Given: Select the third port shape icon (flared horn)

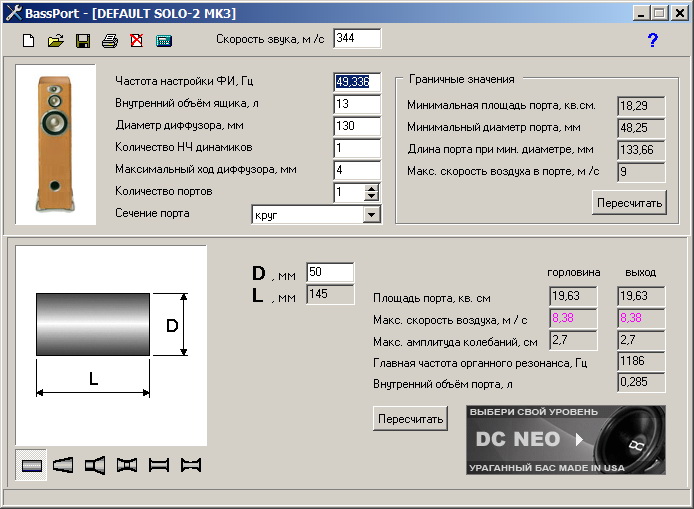Looking at the screenshot, I should tap(95, 465).
